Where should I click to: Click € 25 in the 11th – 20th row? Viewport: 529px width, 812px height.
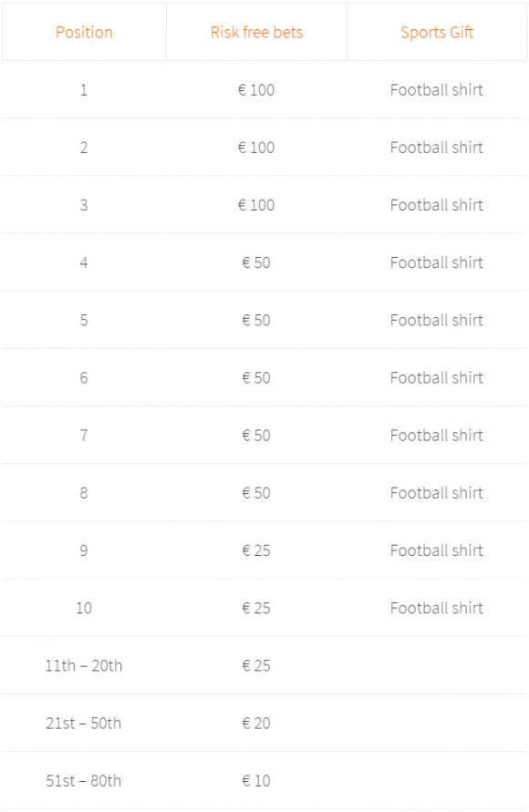[256, 665]
